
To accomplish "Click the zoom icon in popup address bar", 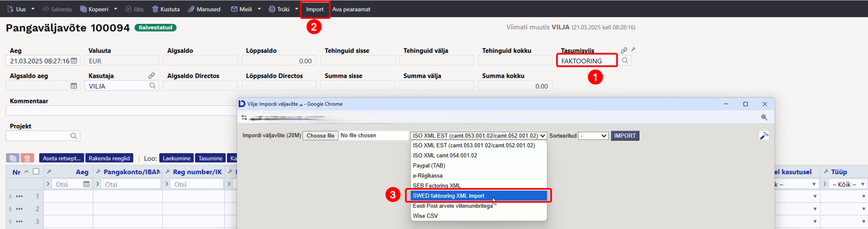I will (x=764, y=117).
